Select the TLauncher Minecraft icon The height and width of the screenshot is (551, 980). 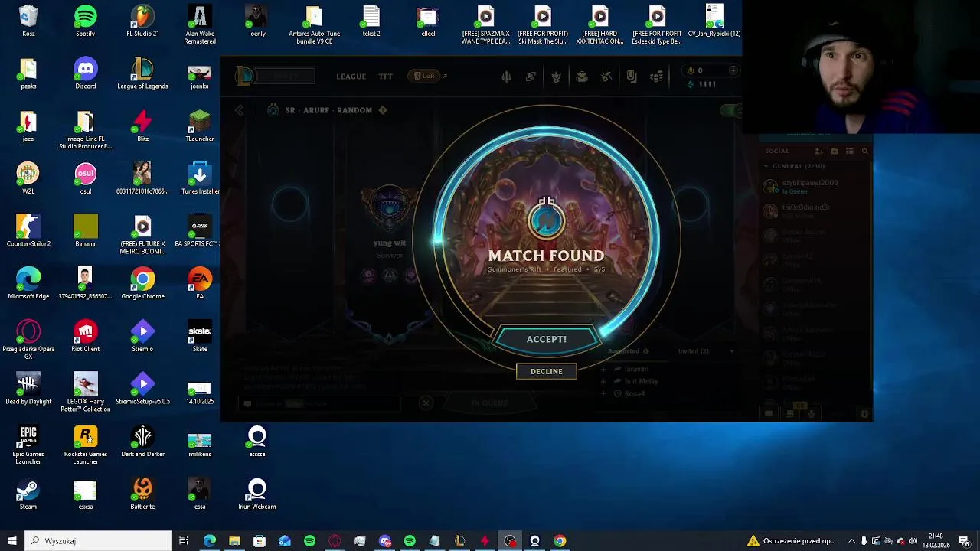200,127
